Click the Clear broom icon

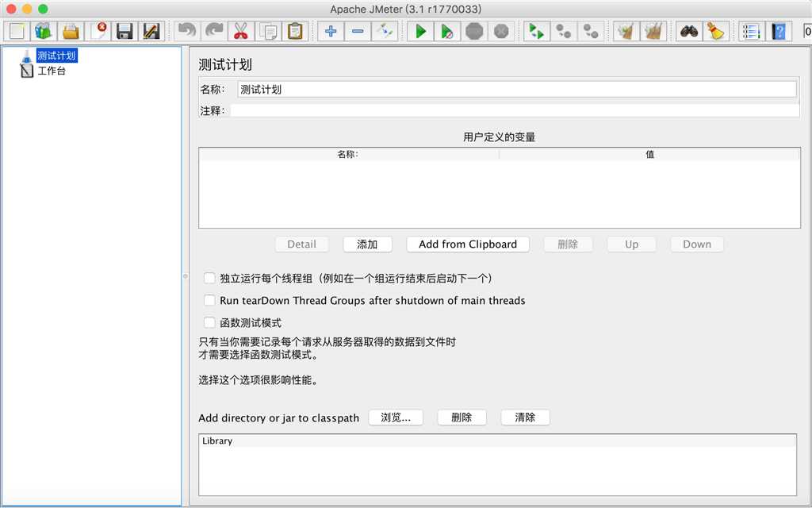coord(626,31)
